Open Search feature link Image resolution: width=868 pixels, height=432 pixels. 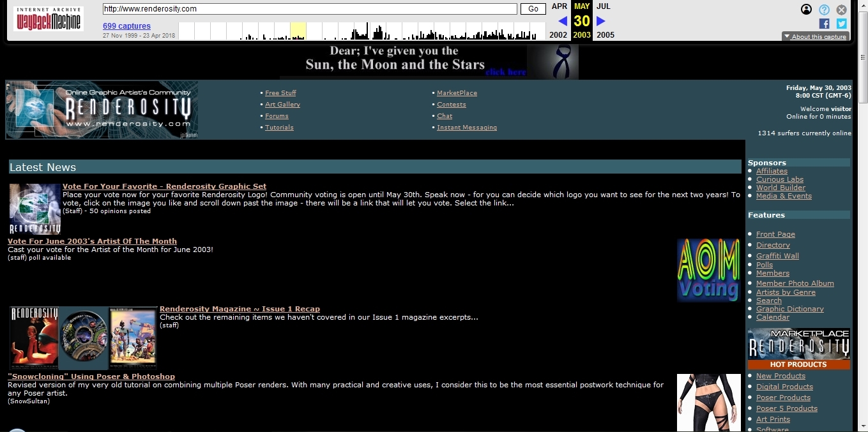769,301
